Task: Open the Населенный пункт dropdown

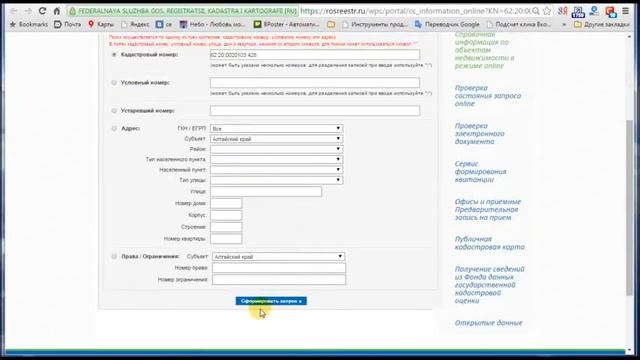Action: coord(276,169)
